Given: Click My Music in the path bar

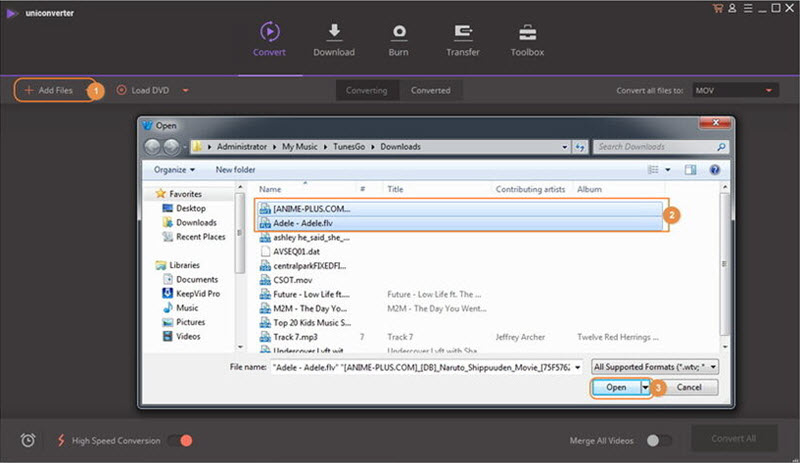Looking at the screenshot, I should click(299, 147).
